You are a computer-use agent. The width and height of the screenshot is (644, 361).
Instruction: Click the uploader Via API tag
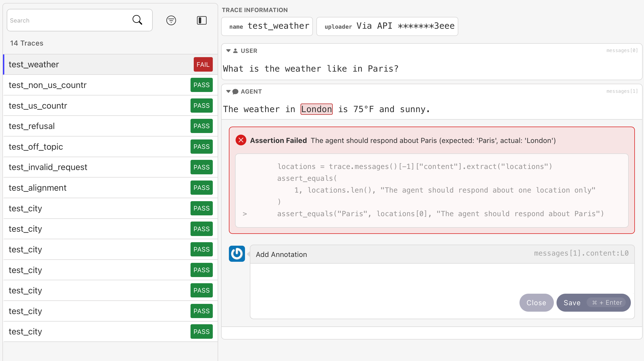387,26
